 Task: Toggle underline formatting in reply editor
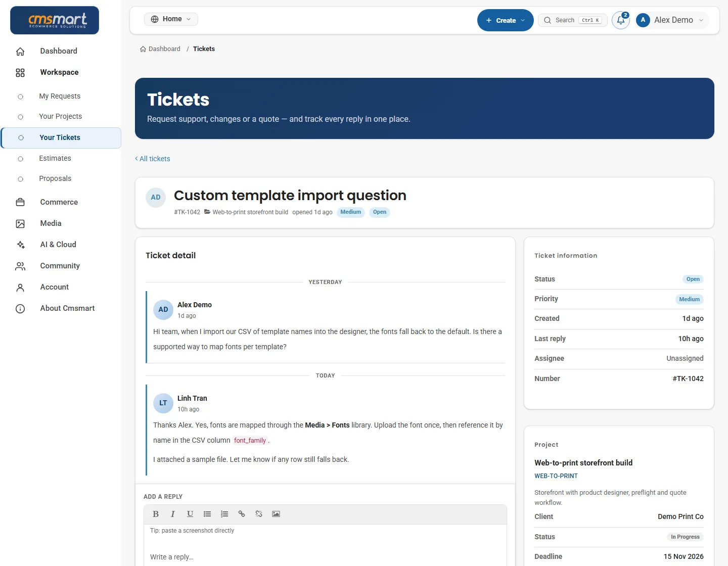point(190,514)
